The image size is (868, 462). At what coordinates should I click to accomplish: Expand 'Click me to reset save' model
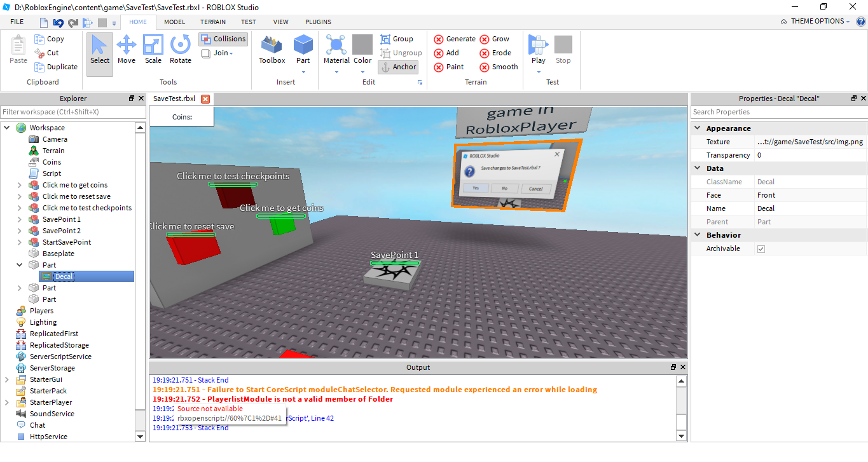tap(19, 196)
